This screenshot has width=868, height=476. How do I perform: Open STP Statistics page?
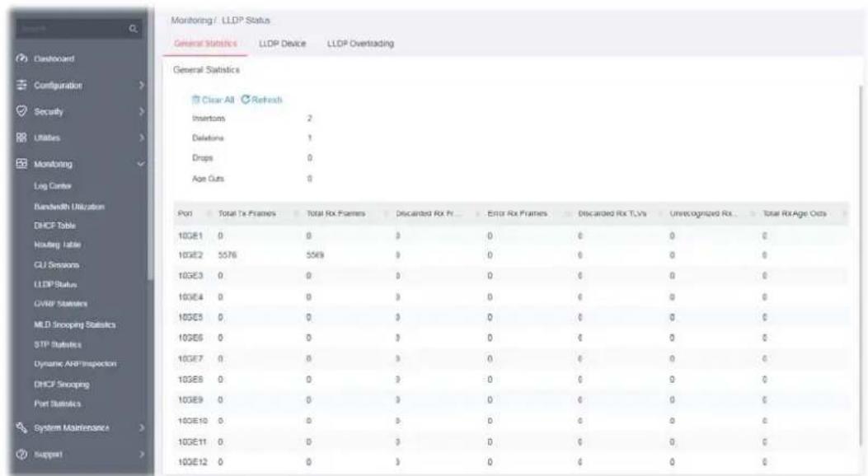(x=58, y=344)
